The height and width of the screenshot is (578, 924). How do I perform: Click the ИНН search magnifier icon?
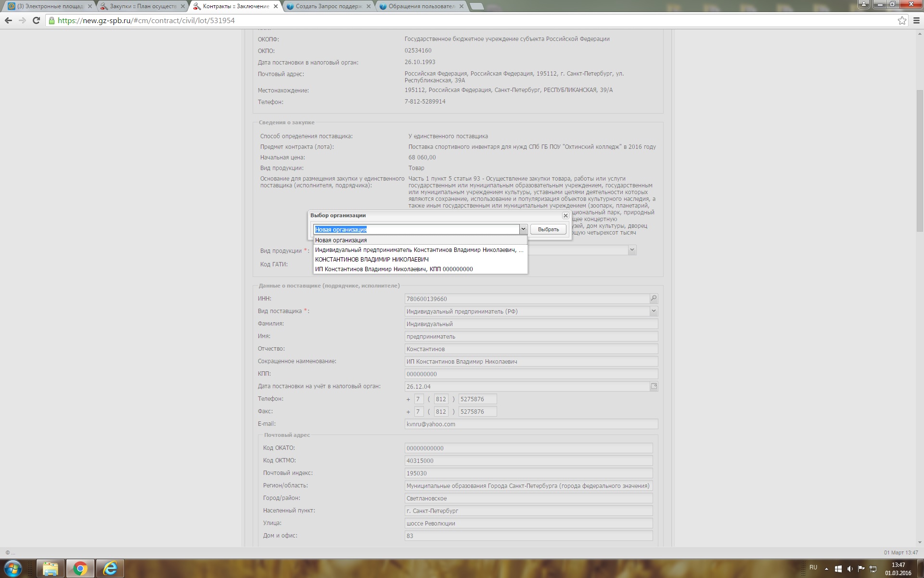(x=653, y=299)
